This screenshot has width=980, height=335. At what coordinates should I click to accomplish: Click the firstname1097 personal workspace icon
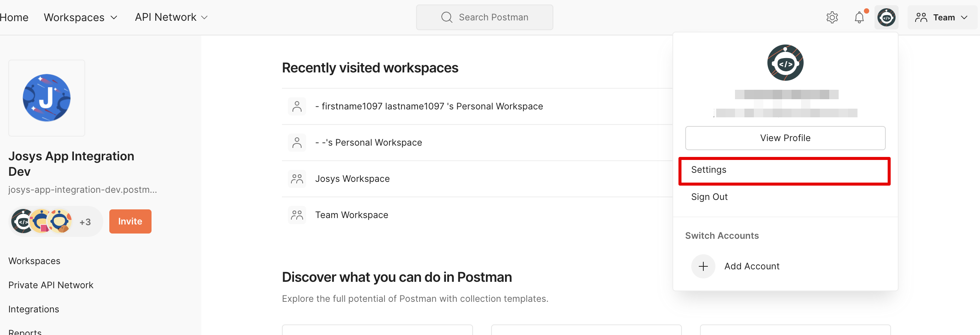(297, 107)
